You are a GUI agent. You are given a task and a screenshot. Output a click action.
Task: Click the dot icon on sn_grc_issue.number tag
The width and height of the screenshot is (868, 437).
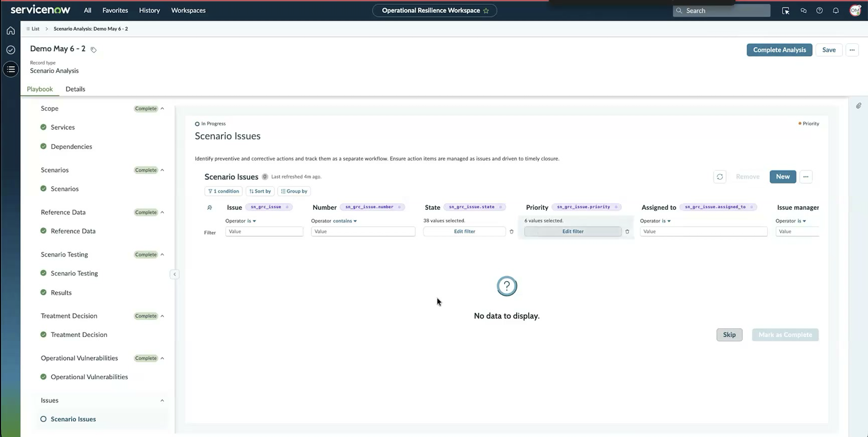coord(399,207)
